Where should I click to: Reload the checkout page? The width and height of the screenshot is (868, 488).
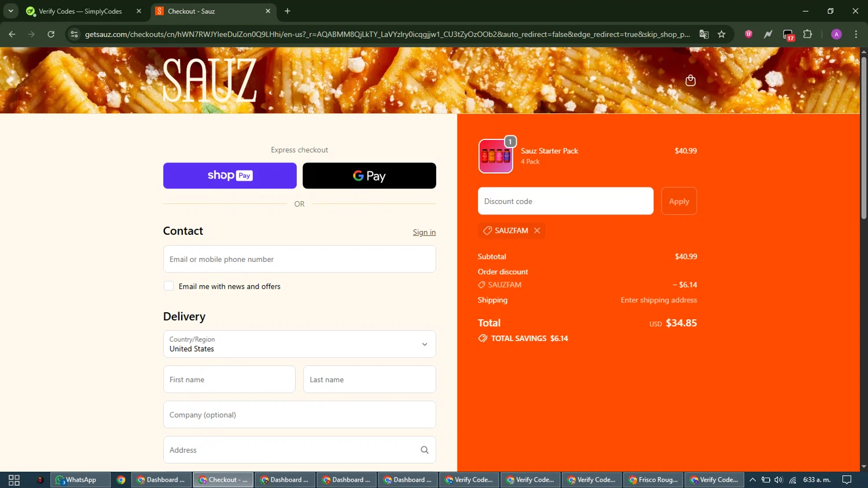(x=51, y=34)
